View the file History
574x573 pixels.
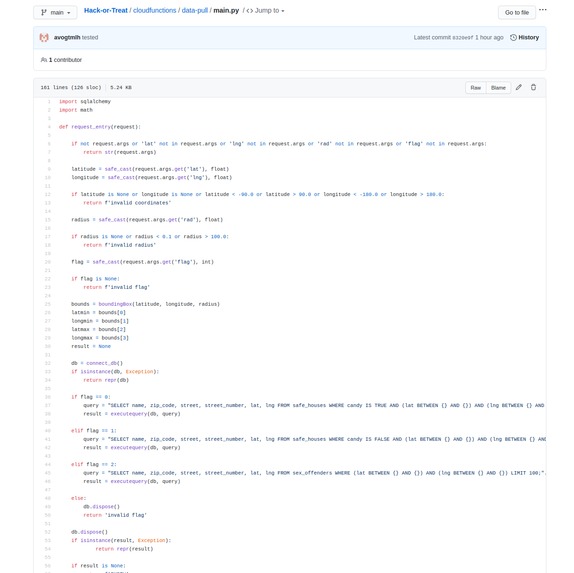pos(525,37)
